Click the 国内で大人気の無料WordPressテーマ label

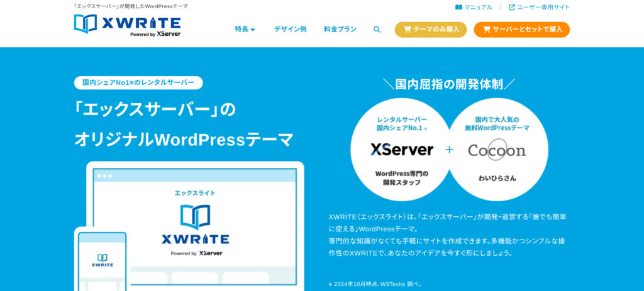pos(497,124)
